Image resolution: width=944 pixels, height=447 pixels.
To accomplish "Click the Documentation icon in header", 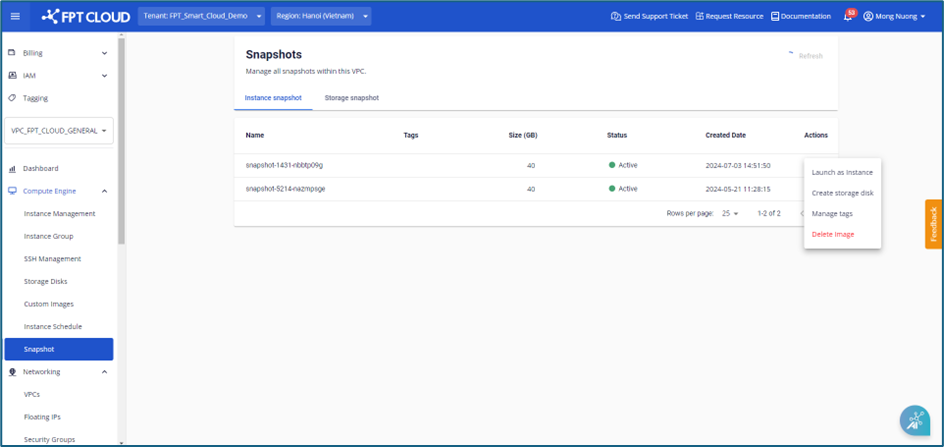I will (775, 16).
